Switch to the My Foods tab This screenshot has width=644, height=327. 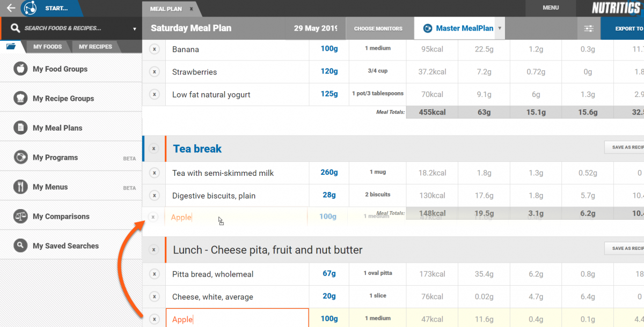click(47, 47)
